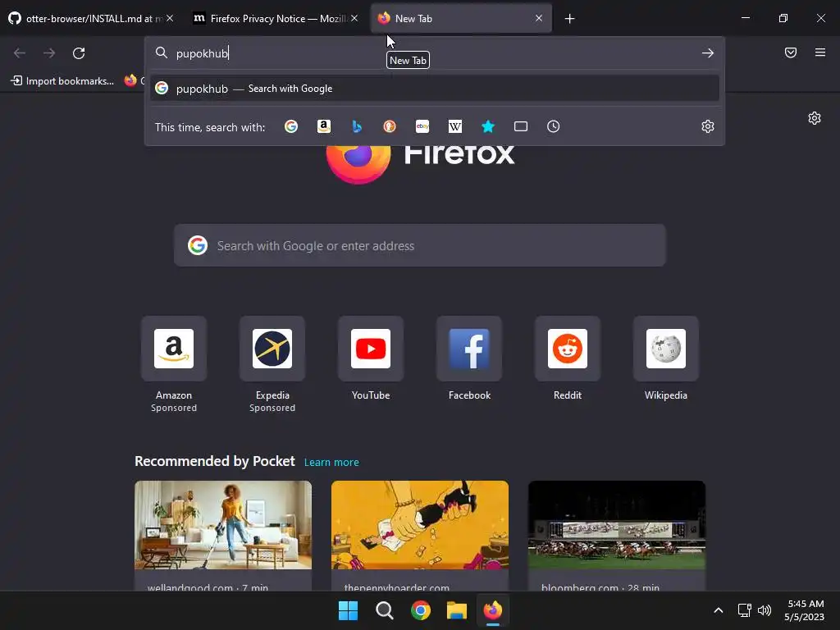Image resolution: width=840 pixels, height=630 pixels.
Task: Search this time with Wikipedia icon
Action: (x=454, y=126)
